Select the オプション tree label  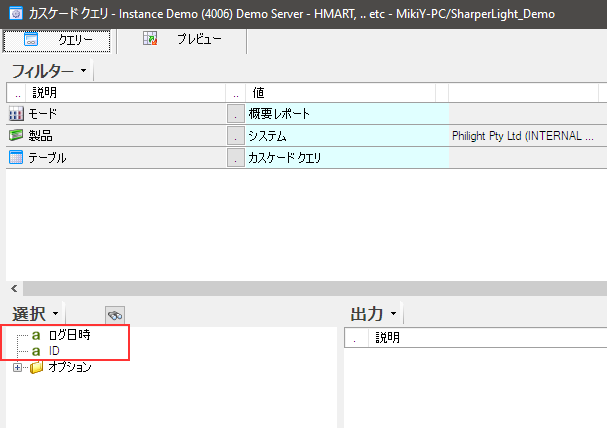tap(70, 367)
